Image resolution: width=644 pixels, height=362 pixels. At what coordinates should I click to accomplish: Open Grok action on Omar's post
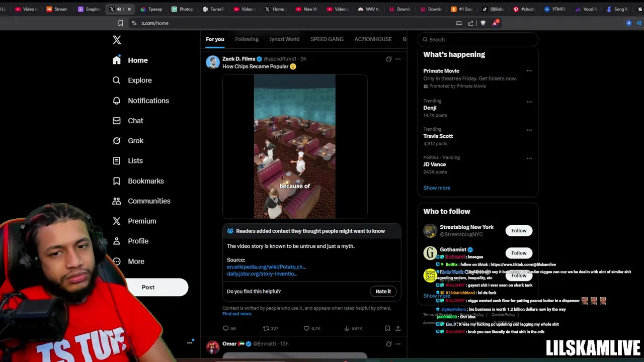click(388, 344)
